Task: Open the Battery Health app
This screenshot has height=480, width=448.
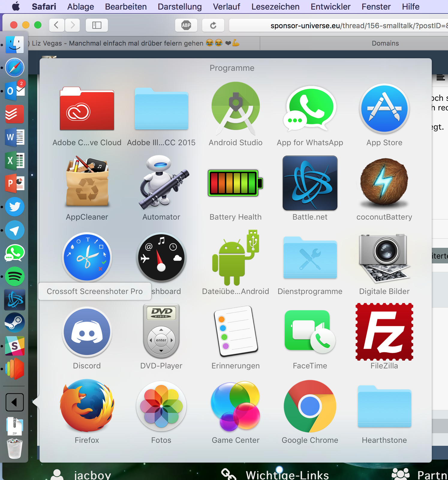Action: point(235,183)
